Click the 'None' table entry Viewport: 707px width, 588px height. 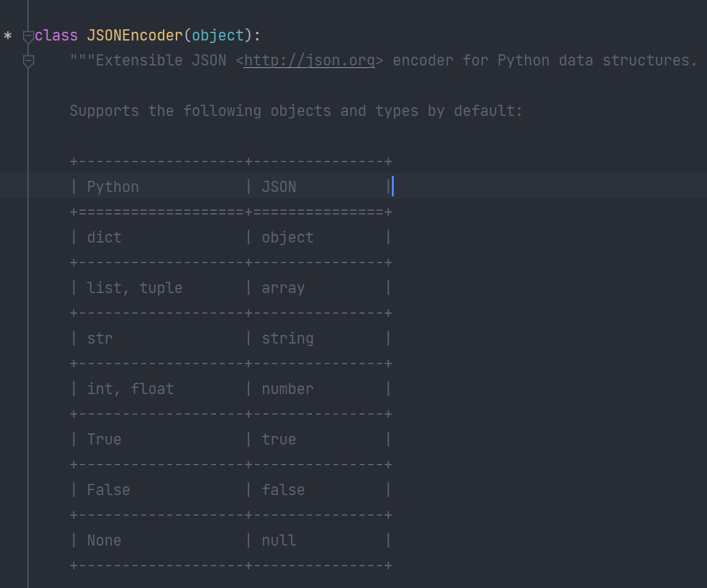point(104,541)
